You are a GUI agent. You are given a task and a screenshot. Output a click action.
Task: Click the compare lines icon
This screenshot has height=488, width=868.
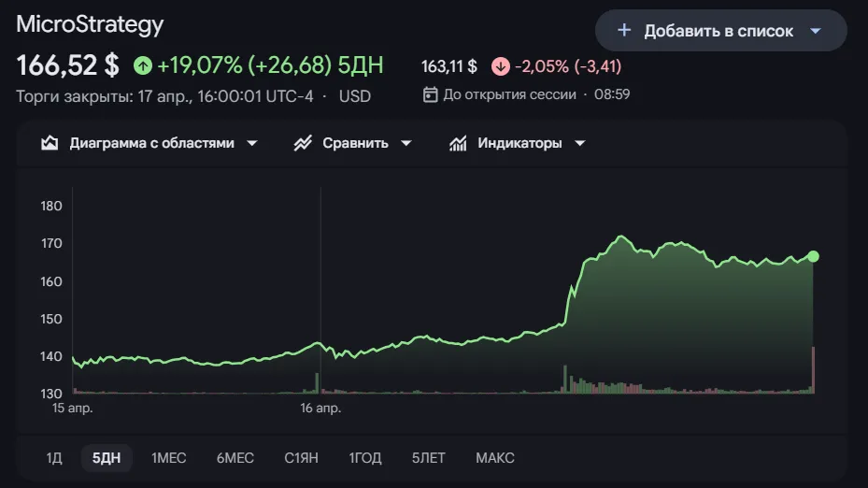pyautogui.click(x=303, y=143)
